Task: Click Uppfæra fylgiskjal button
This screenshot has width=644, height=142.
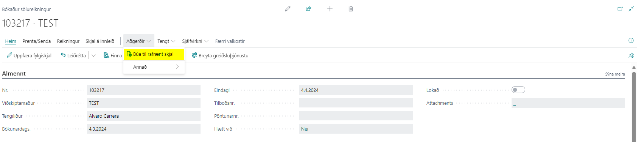Action: (x=29, y=55)
